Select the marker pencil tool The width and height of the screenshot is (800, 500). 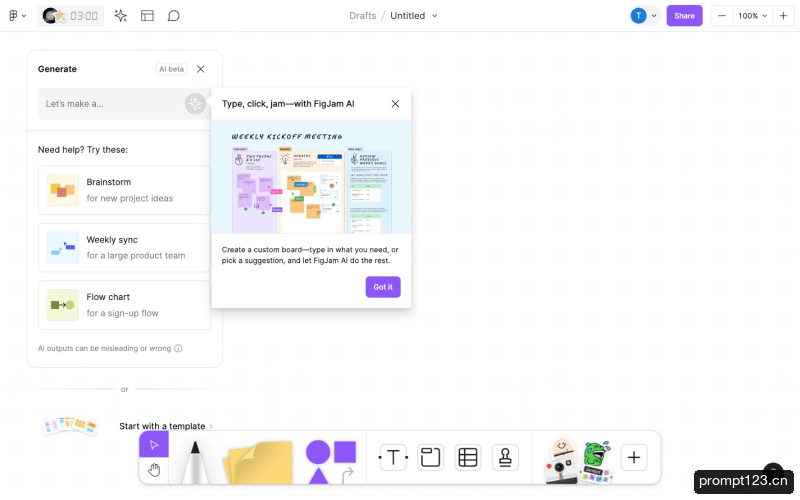pos(195,462)
